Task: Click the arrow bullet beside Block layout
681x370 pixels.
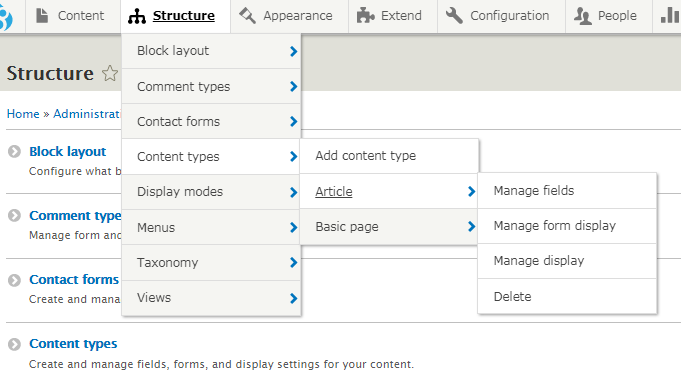Action: pyautogui.click(x=14, y=152)
